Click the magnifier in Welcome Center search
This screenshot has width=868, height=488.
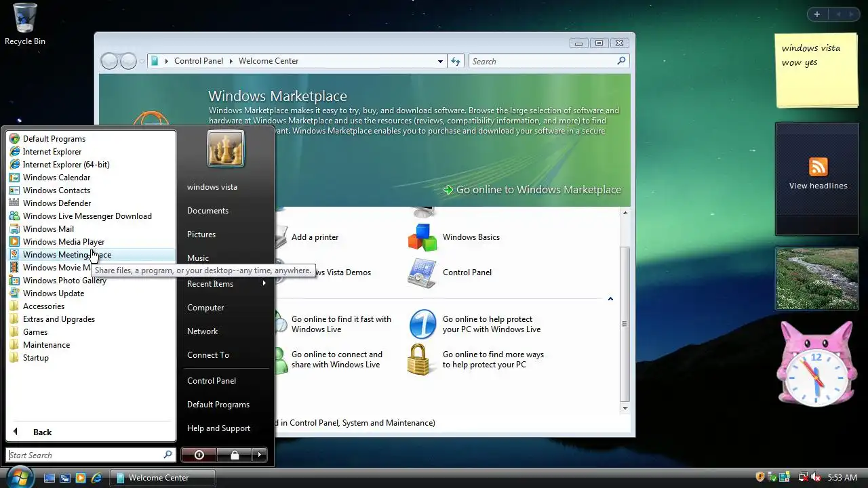(620, 61)
